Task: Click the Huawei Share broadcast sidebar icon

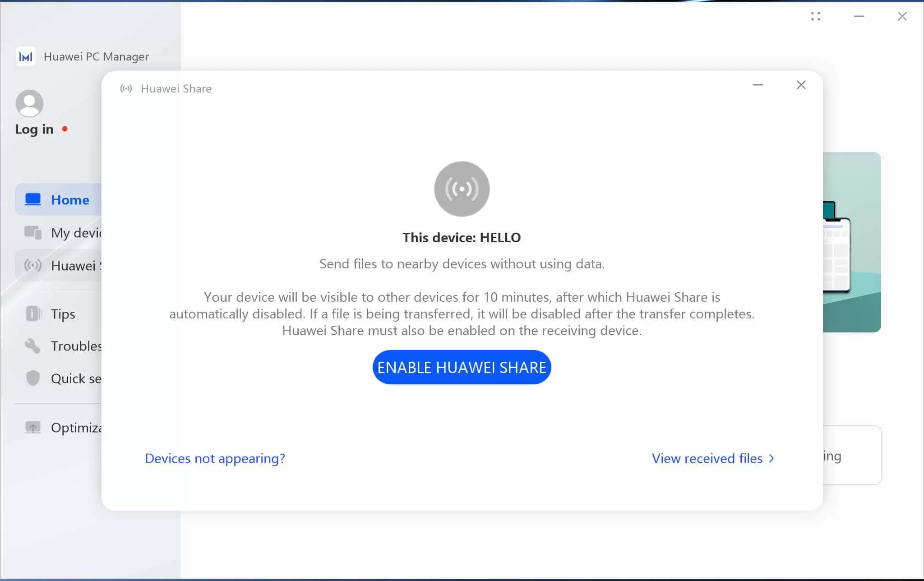Action: point(33,265)
